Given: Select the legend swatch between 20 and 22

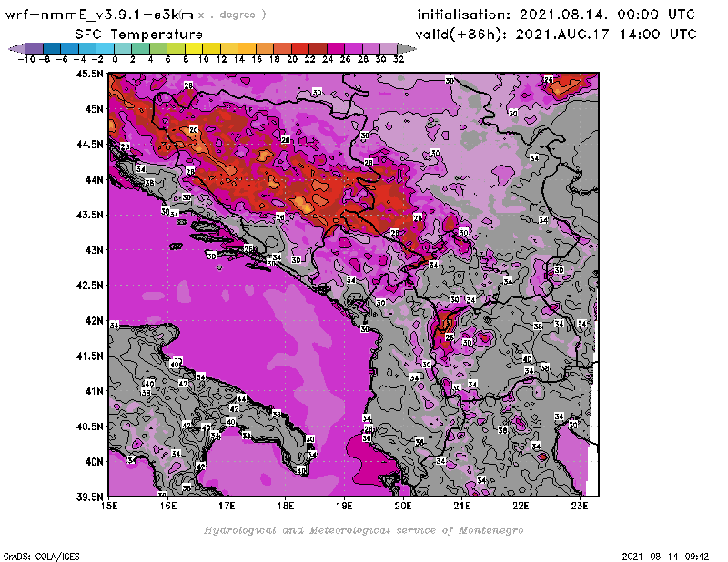Looking at the screenshot, I should 300,48.
